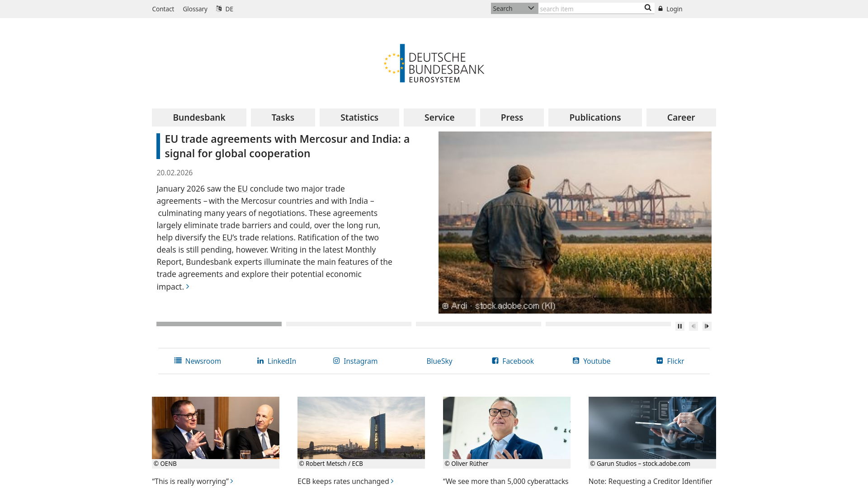Open the EU trade agreements headline
Viewport: 868px width, 488px height.
pyautogui.click(x=287, y=146)
